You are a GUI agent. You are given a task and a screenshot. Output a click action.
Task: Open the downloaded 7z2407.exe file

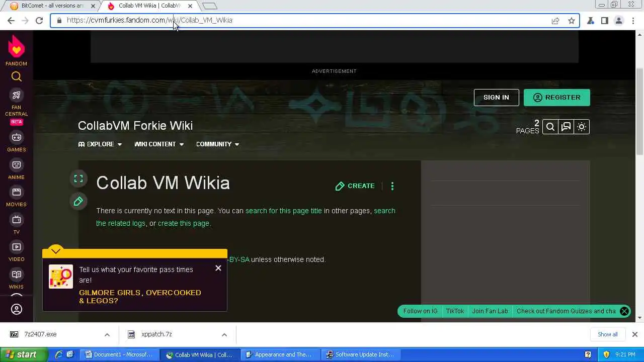(x=40, y=334)
